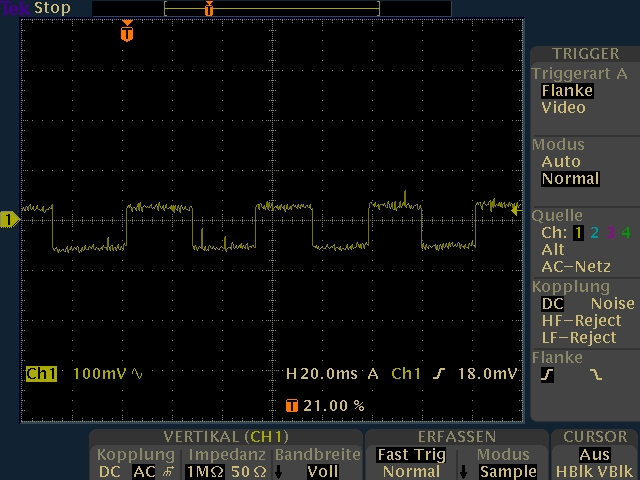Choose Video as the trigger type
640x480 pixels.
(x=563, y=108)
